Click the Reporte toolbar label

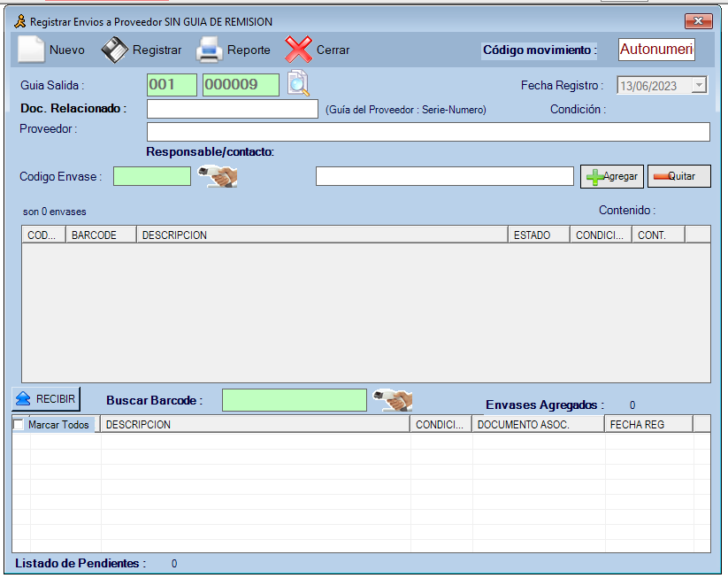pos(249,50)
